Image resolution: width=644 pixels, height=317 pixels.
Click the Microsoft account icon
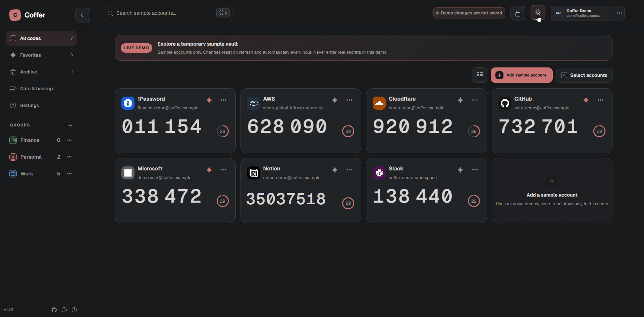(128, 173)
